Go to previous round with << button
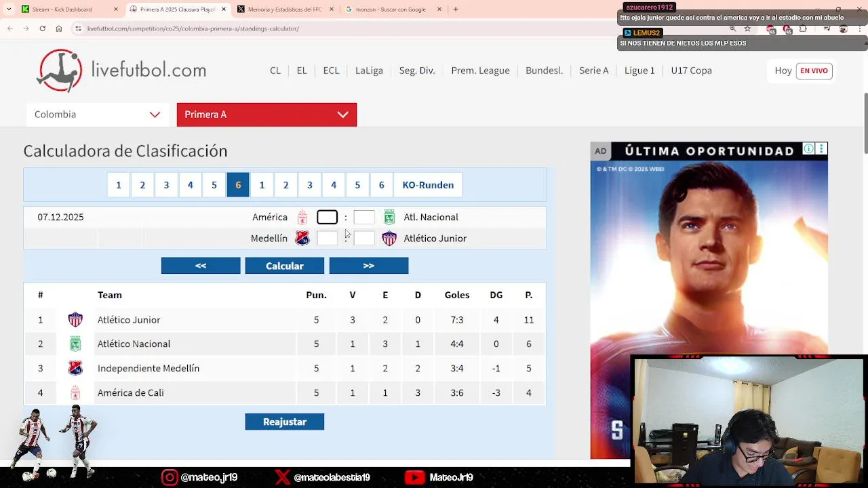 201,266
